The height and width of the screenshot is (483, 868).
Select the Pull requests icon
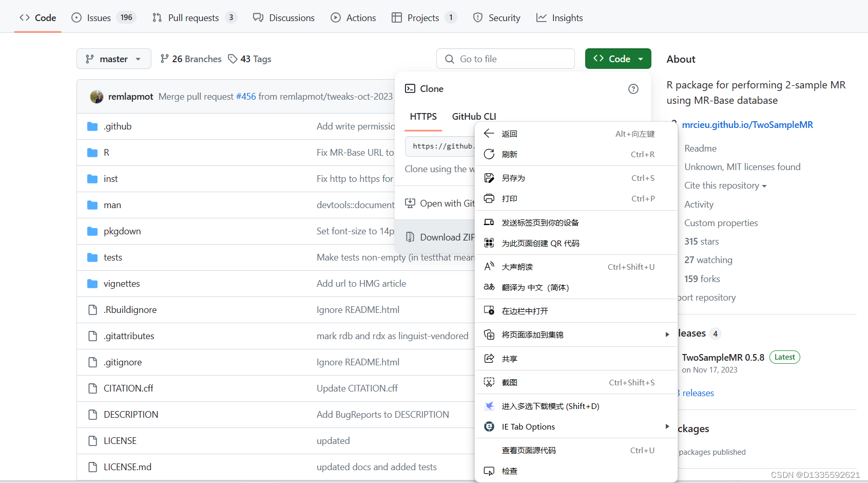pos(157,17)
